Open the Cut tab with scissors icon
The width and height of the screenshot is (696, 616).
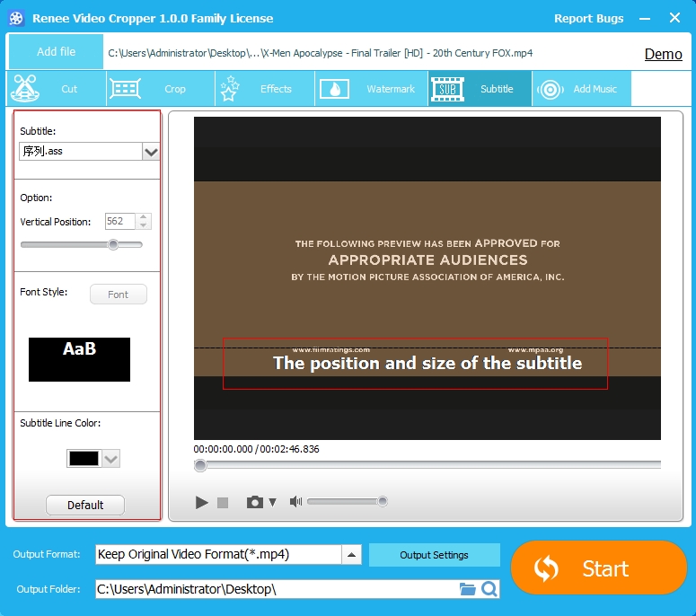pos(56,89)
